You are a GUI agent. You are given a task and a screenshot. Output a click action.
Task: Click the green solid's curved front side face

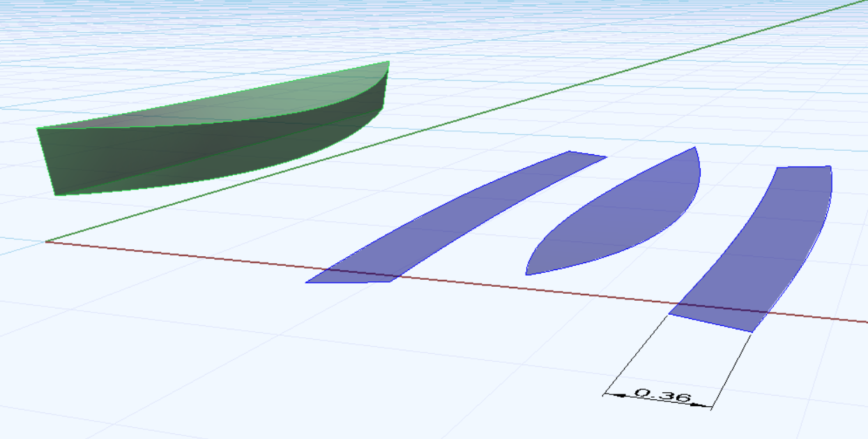click(209, 157)
